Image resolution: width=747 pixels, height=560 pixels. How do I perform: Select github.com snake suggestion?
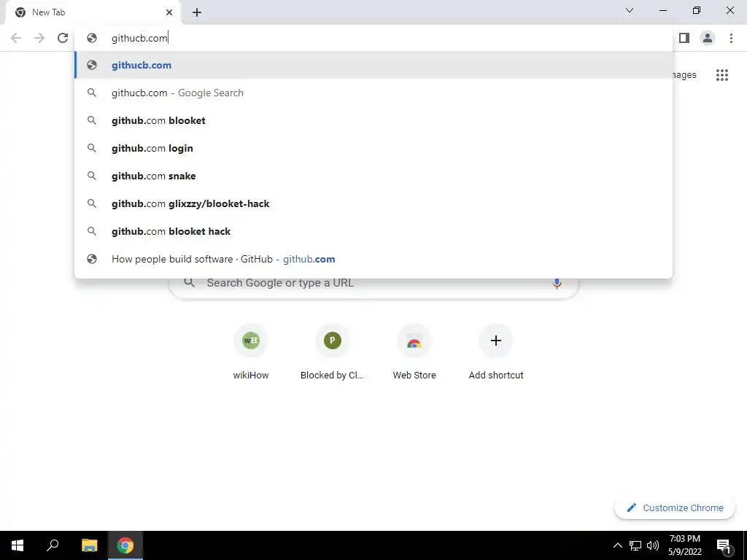pyautogui.click(x=373, y=176)
